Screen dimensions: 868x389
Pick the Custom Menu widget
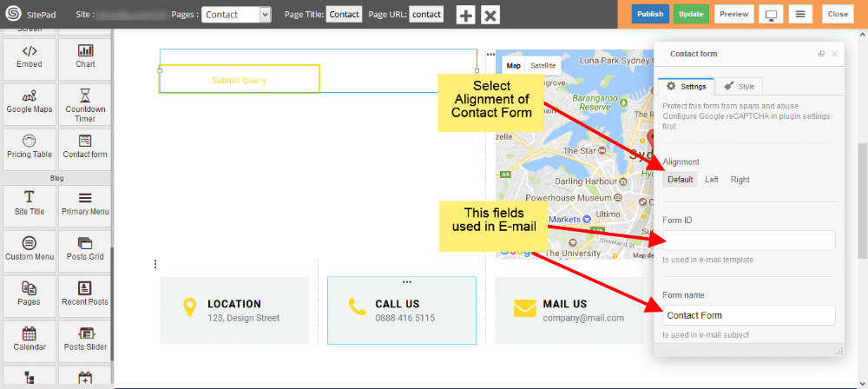coord(30,251)
